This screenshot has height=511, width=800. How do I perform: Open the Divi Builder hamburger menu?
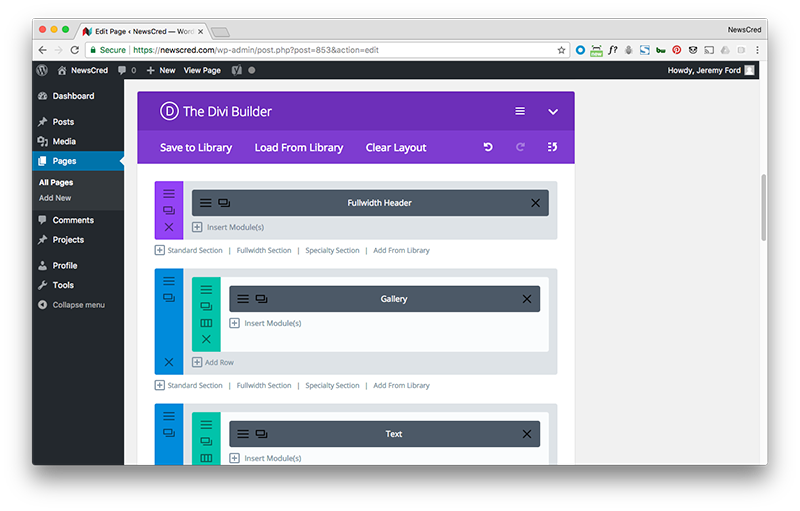pos(519,111)
